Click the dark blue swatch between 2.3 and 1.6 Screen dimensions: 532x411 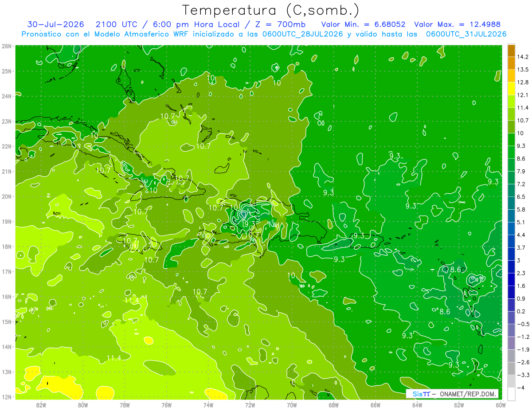pyautogui.click(x=511, y=279)
